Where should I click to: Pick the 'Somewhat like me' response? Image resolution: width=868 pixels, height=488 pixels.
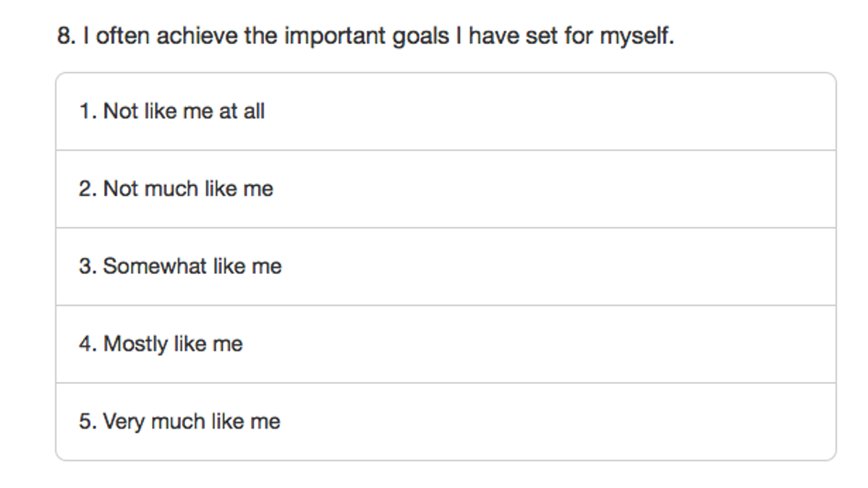point(446,266)
